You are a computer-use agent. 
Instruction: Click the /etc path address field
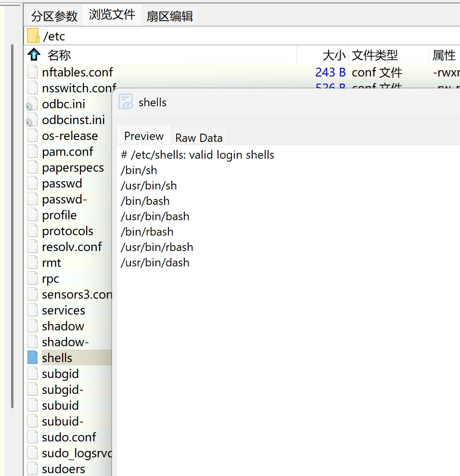(241, 36)
